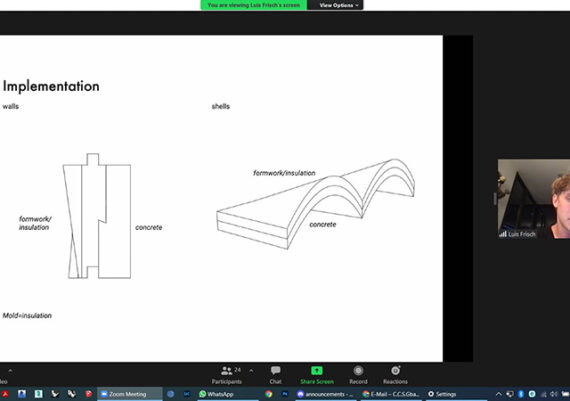Viewport: 570px width, 401px height.
Task: Switch to Zoom Meeting in the taskbar
Action: pyautogui.click(x=129, y=394)
